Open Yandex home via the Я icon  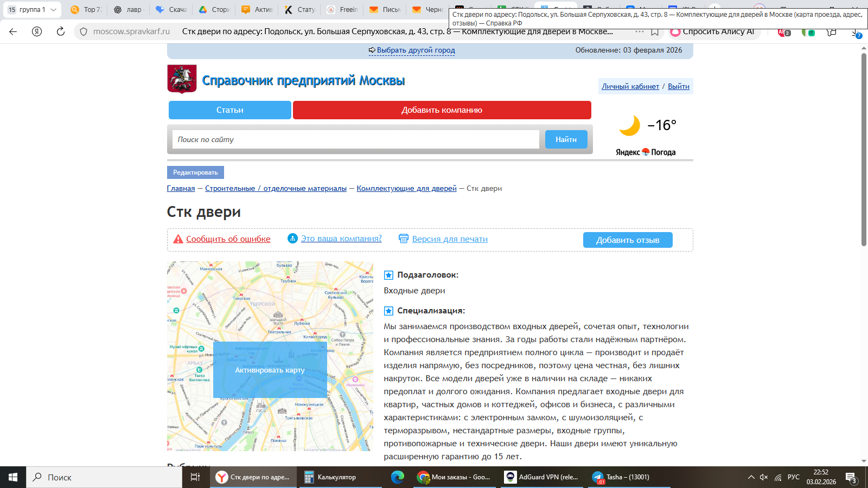click(x=37, y=31)
